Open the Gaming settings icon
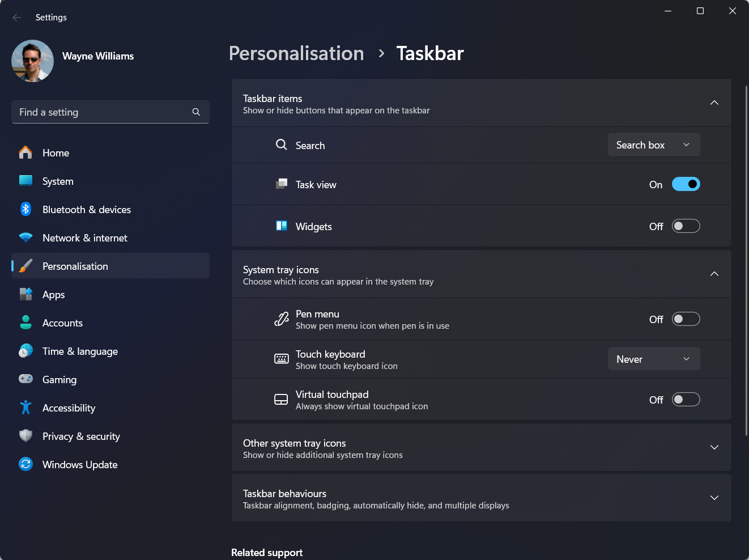Viewport: 749px width, 560px height. (x=25, y=379)
